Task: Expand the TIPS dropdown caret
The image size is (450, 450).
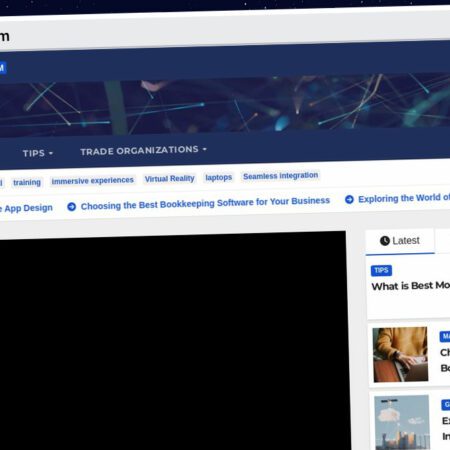Action: (x=51, y=153)
